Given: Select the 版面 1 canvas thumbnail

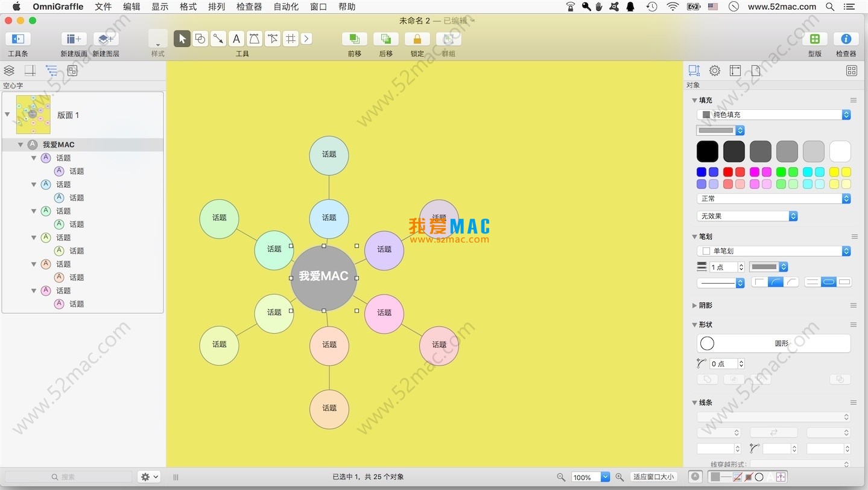Looking at the screenshot, I should coord(33,115).
